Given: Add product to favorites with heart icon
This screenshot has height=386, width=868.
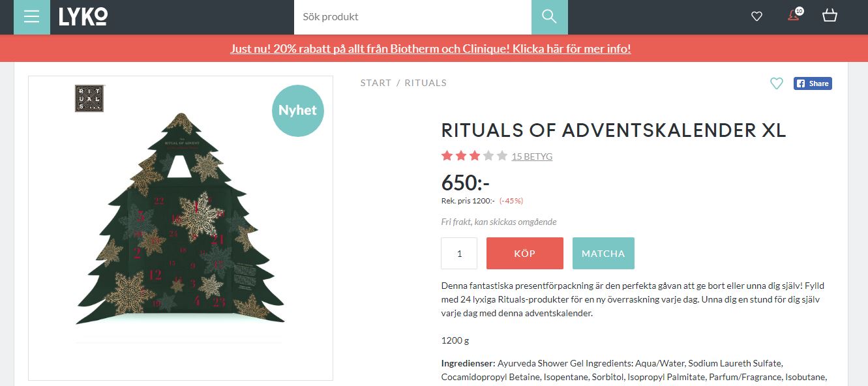Looking at the screenshot, I should pyautogui.click(x=776, y=83).
